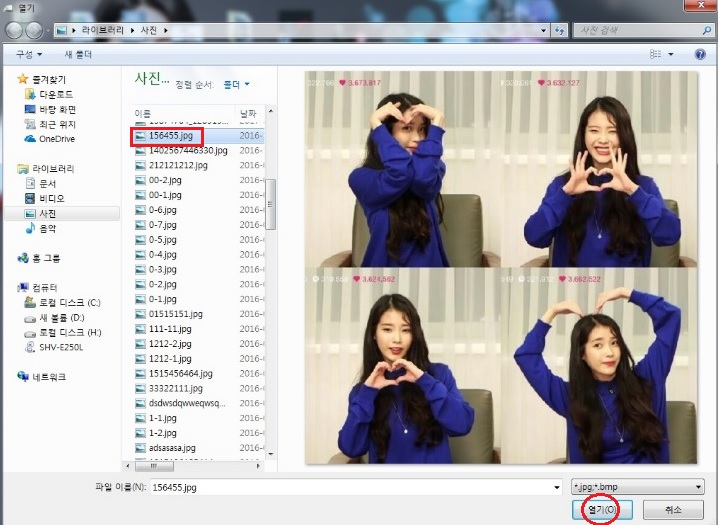Select file 111-11.jpg
Viewport: 718px width, 525px height.
[170, 329]
